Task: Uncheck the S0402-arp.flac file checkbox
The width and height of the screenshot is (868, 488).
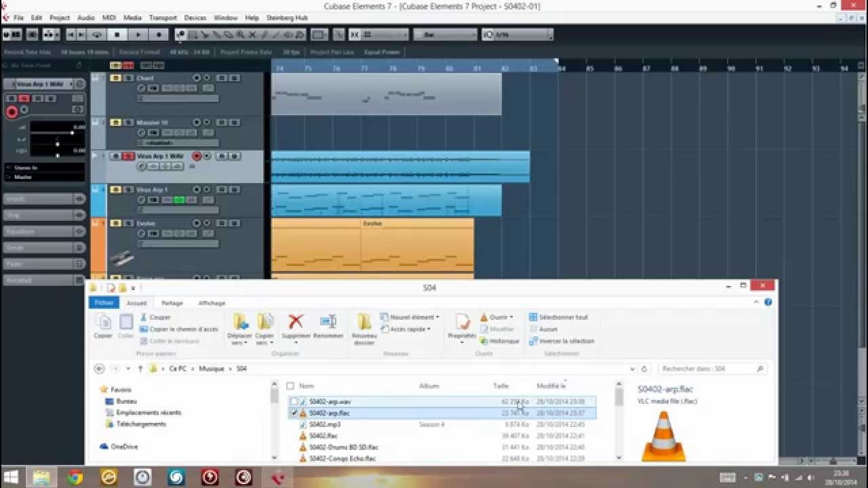Action: pyautogui.click(x=294, y=413)
